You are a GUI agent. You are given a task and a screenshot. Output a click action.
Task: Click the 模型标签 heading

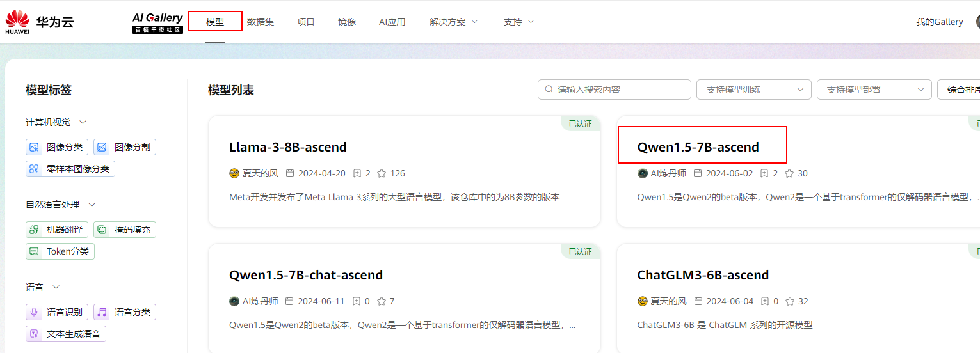(49, 90)
